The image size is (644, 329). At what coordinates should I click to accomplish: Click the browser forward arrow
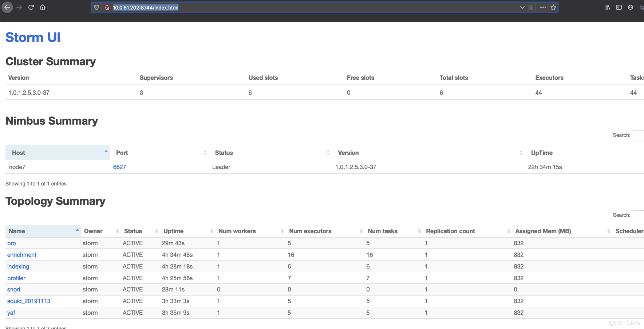pos(20,7)
